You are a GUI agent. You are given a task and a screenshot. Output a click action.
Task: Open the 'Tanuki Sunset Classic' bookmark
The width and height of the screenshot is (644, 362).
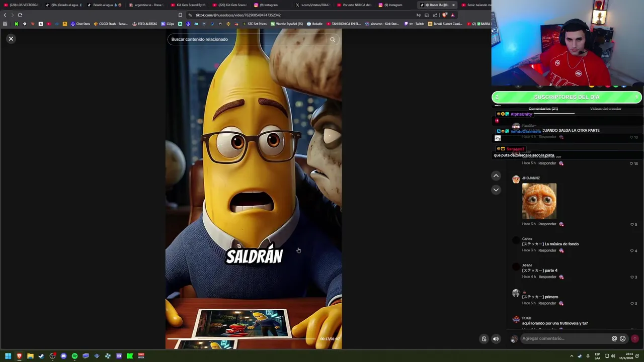pos(445,24)
